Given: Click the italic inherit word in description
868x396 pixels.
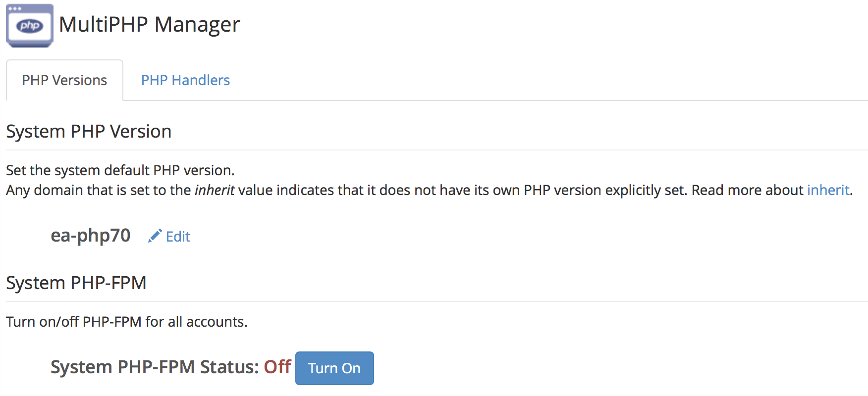Looking at the screenshot, I should pyautogui.click(x=214, y=190).
